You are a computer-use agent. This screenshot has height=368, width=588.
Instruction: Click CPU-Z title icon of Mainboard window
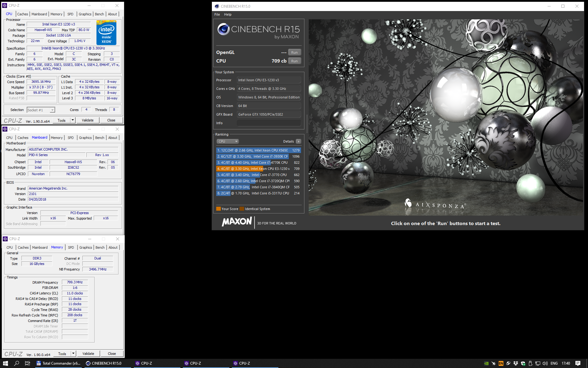5,129
